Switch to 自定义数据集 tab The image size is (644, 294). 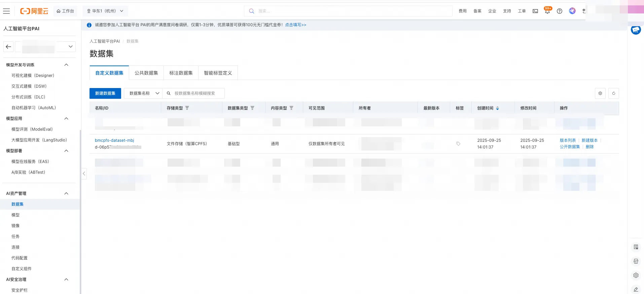point(109,73)
